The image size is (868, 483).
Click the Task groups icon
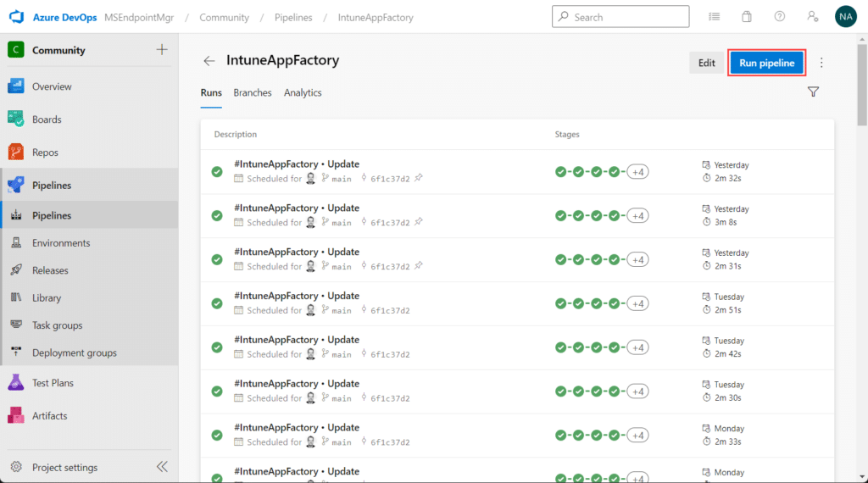pos(16,325)
